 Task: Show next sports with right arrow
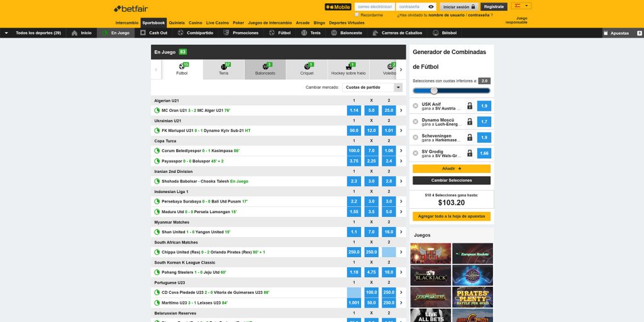401,70
